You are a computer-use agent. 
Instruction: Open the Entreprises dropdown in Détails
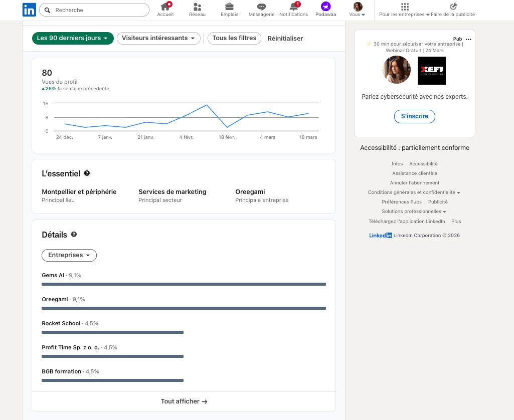pyautogui.click(x=69, y=255)
